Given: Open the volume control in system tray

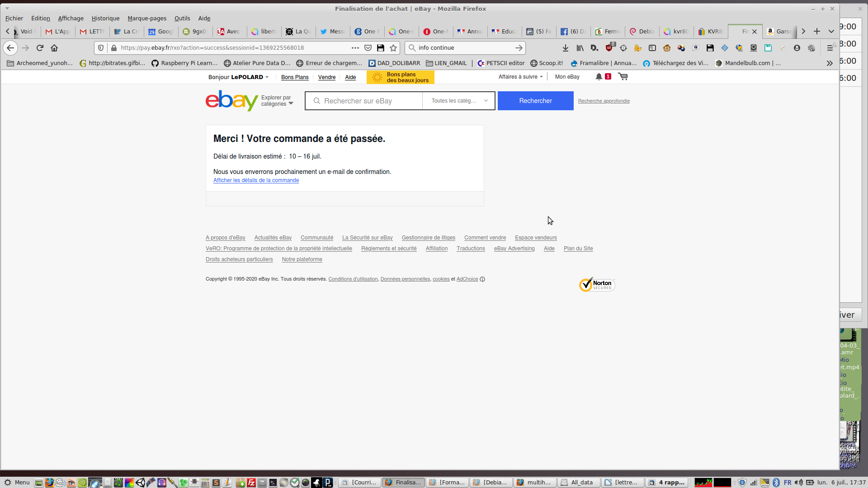Looking at the screenshot, I should pos(798,482).
